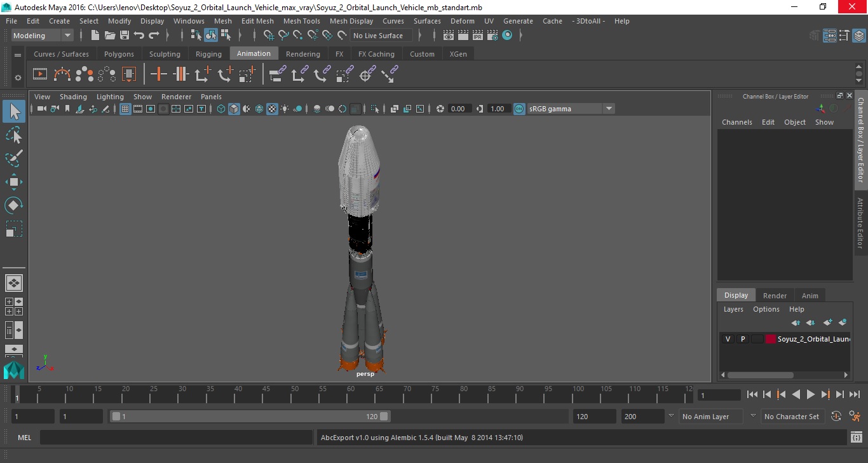Open the viewport Shading menu
Image resolution: width=868 pixels, height=463 pixels.
73,97
